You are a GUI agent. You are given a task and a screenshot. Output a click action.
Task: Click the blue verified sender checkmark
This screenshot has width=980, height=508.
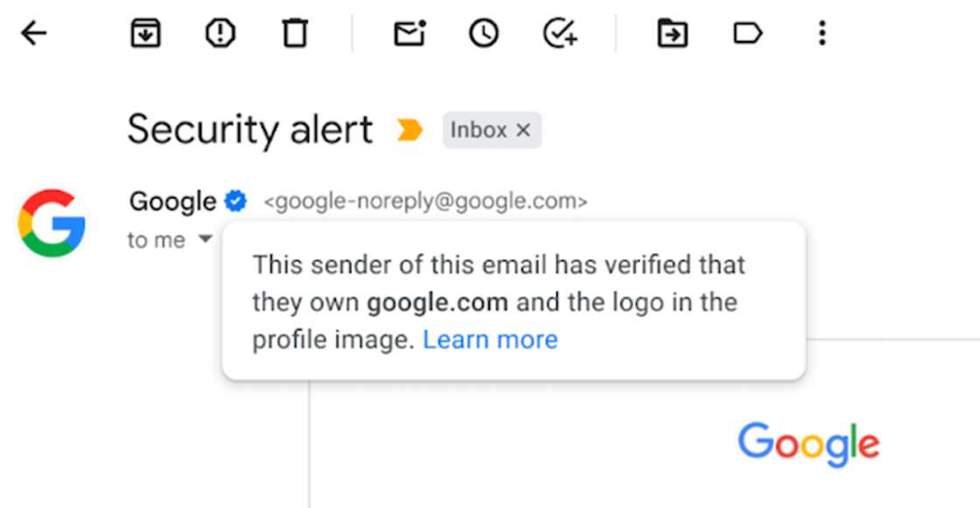(x=235, y=201)
